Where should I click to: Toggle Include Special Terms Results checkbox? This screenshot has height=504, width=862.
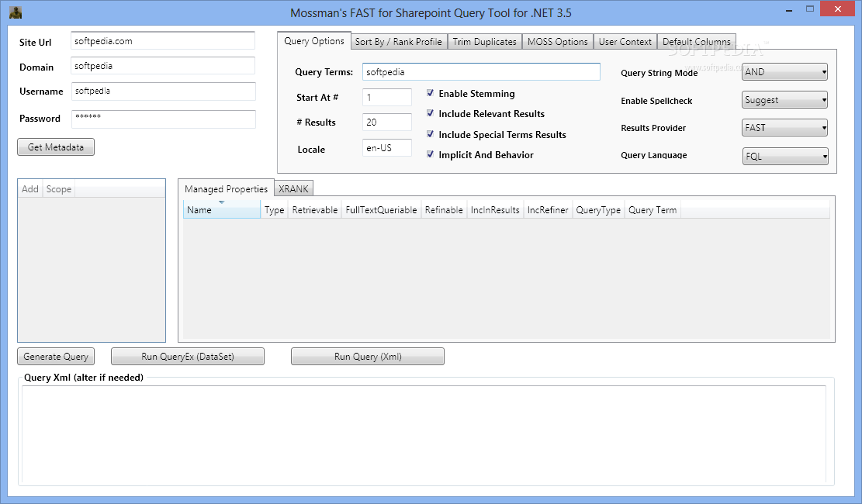pyautogui.click(x=430, y=134)
